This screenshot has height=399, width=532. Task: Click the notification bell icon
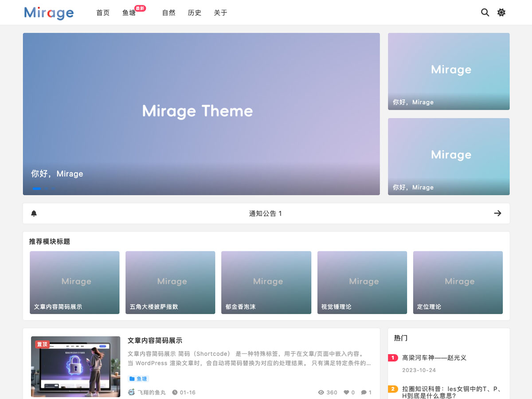[x=34, y=214]
